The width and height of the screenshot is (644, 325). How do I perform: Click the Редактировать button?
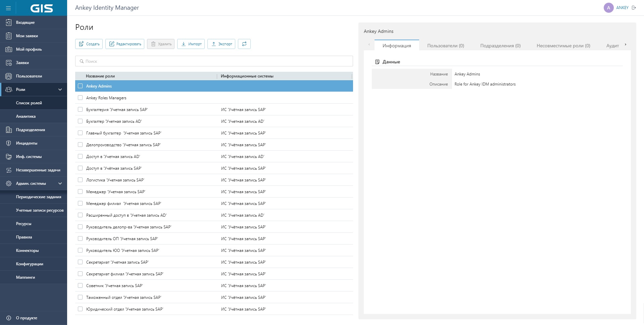pos(125,44)
